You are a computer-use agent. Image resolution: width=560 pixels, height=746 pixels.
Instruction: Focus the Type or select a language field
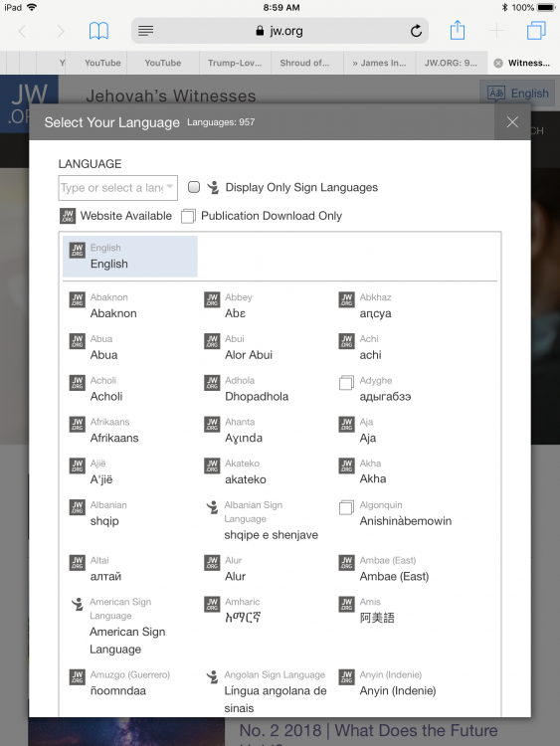pyautogui.click(x=118, y=187)
